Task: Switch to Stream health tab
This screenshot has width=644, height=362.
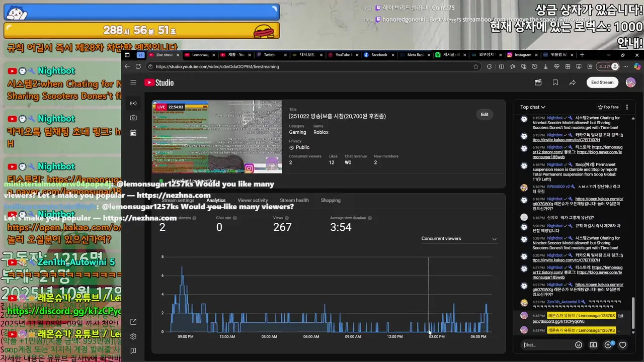Action: coord(294,200)
